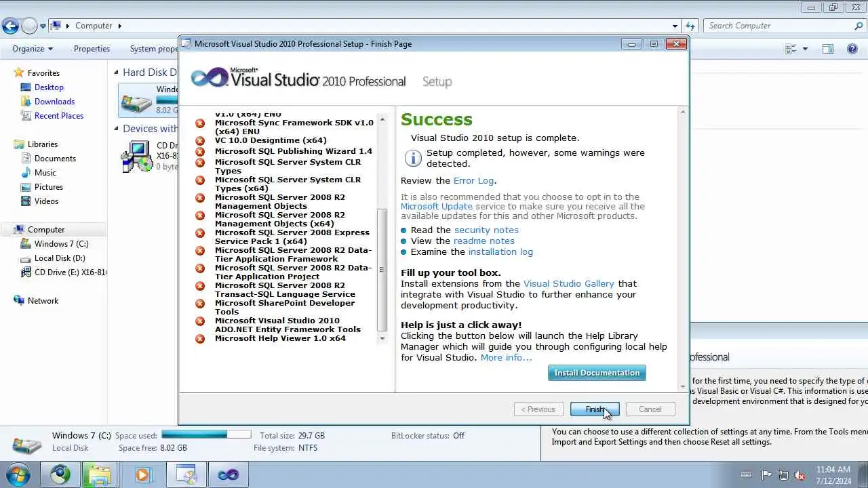Open the Error Log link
This screenshot has height=488, width=868.
click(x=473, y=180)
